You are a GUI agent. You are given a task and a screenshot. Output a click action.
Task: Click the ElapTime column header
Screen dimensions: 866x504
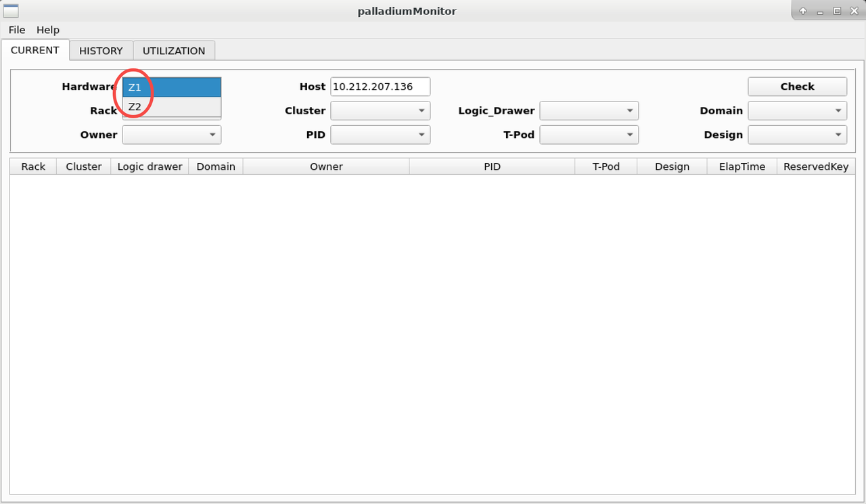(742, 166)
